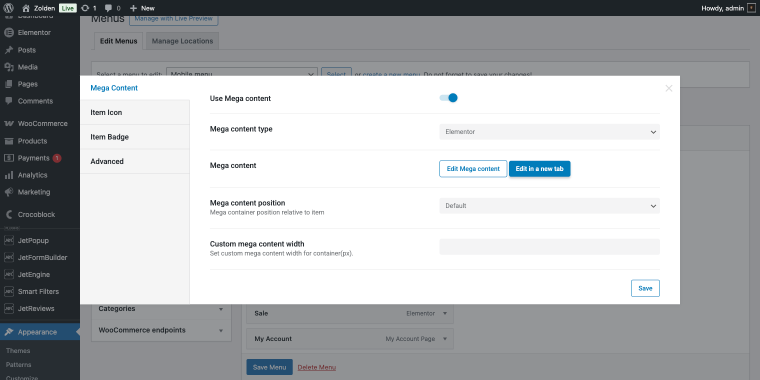Image resolution: width=760 pixels, height=380 pixels.
Task: Click the JetEngine icon in sidebar
Action: [x=9, y=274]
